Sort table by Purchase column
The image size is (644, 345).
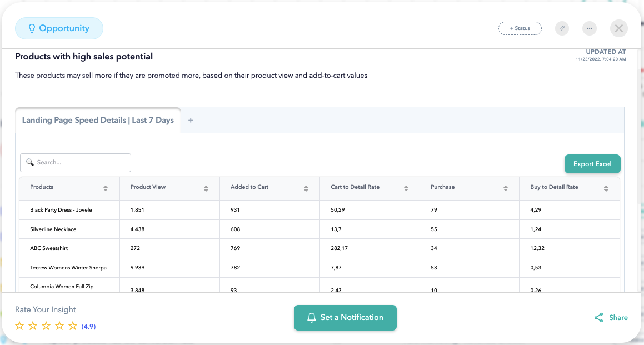(506, 188)
